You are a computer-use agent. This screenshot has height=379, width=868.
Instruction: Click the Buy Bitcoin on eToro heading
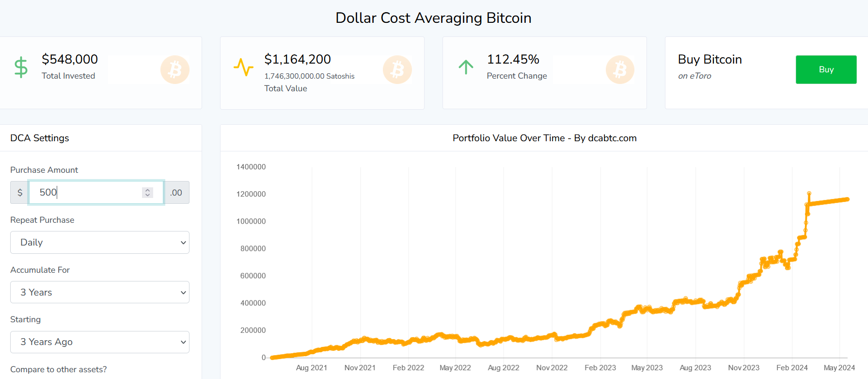point(710,60)
